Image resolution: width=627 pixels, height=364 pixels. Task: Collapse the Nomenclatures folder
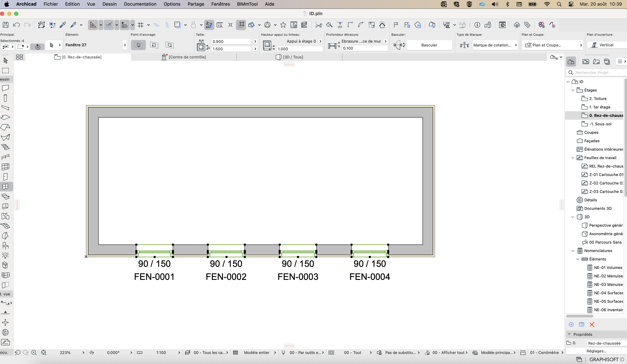click(573, 251)
